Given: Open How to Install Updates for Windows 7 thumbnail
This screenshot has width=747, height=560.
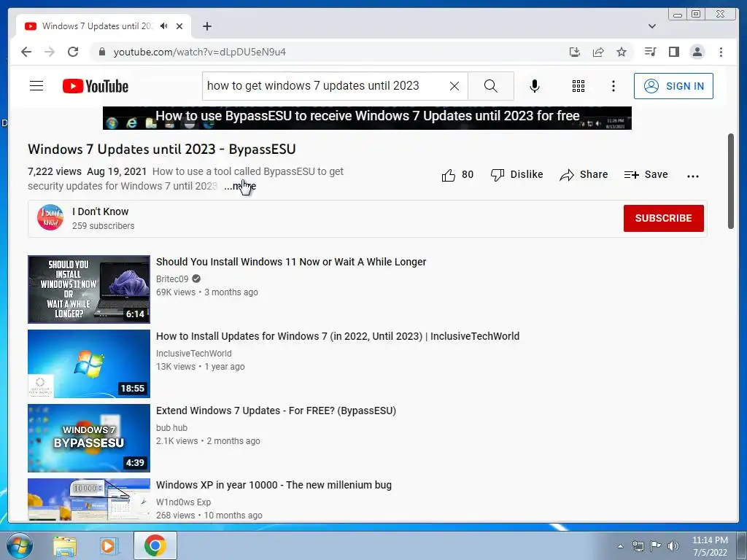Looking at the screenshot, I should [89, 364].
